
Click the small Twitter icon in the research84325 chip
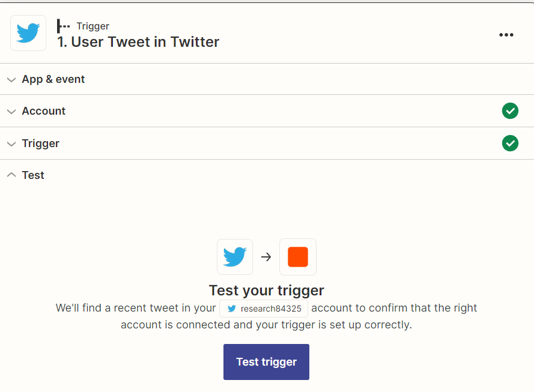point(232,309)
